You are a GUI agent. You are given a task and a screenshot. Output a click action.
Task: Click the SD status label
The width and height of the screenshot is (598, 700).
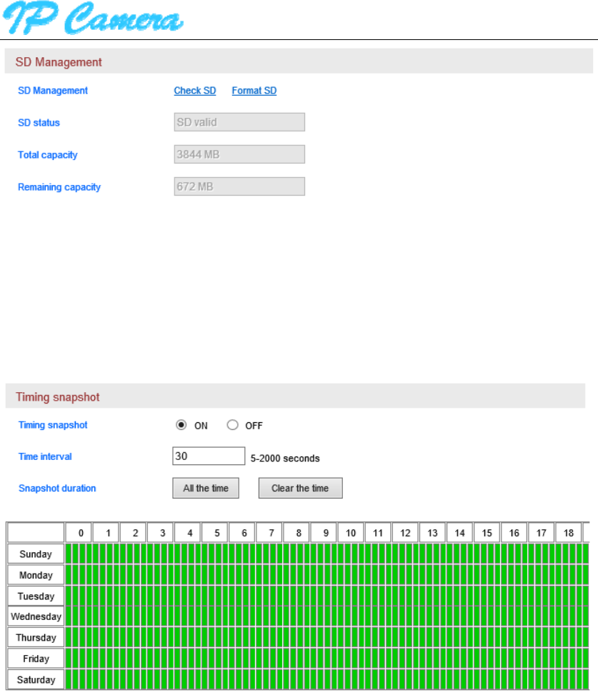click(x=39, y=123)
